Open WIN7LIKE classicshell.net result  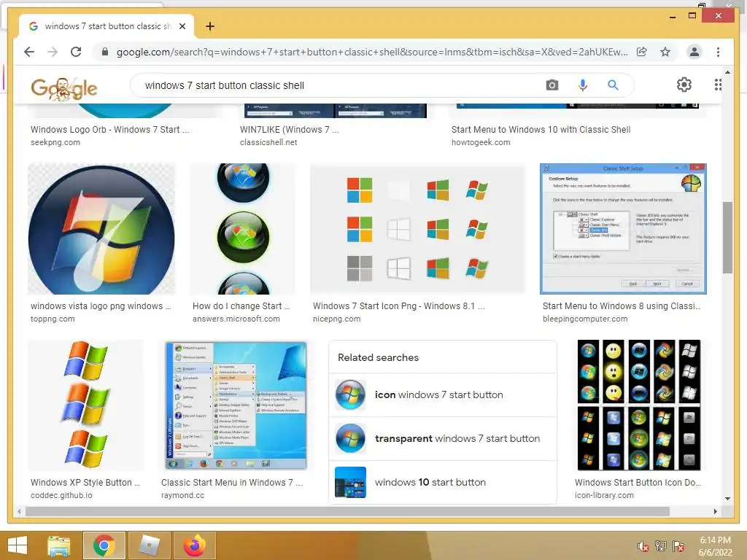[x=289, y=130]
